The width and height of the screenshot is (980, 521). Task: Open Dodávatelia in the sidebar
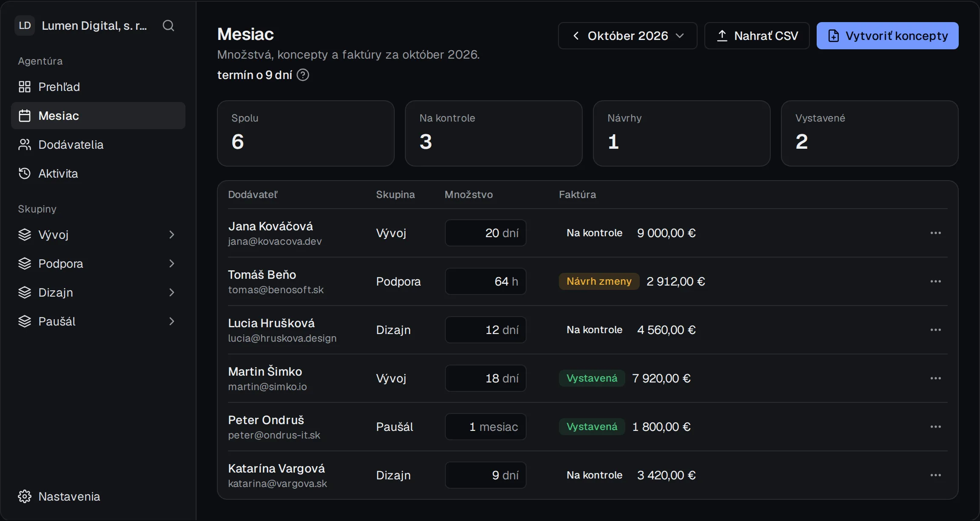click(98, 144)
